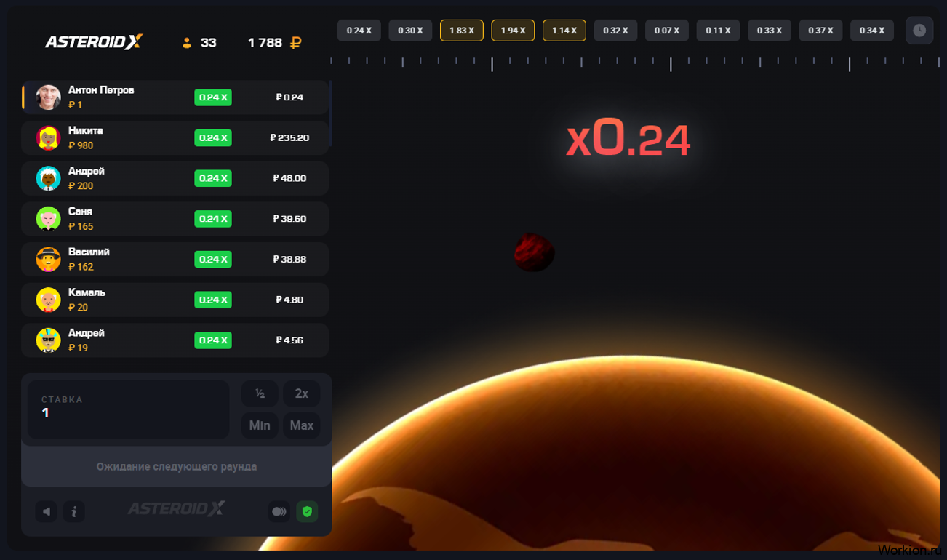Click avatar of Андрей with ₽ 200 bet
The image size is (947, 560).
pyautogui.click(x=49, y=178)
